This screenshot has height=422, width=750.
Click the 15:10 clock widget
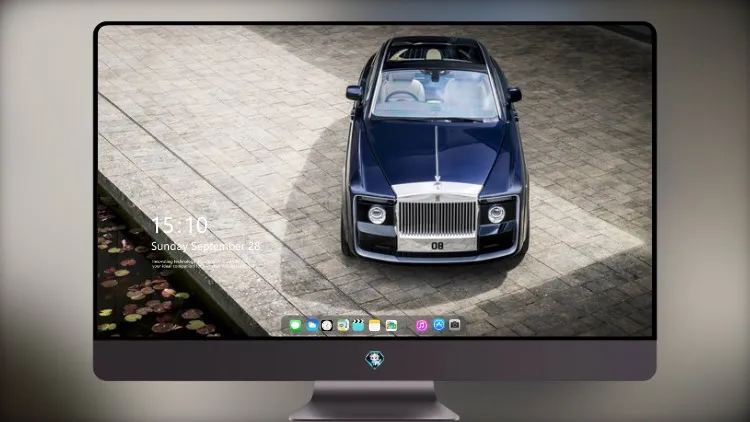click(180, 225)
